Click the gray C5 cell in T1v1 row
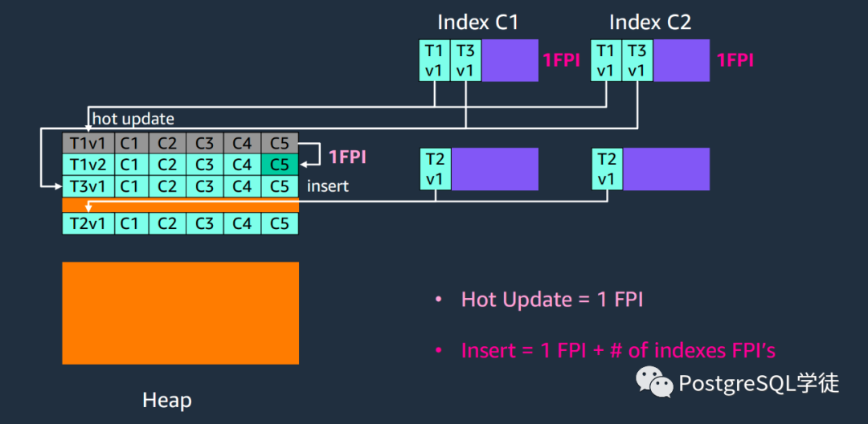This screenshot has width=868, height=424. point(280,143)
